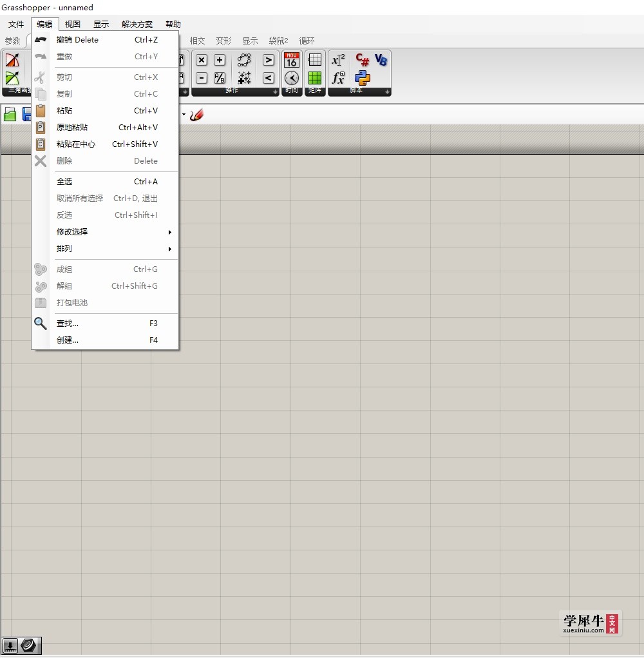Select the VB script component
This screenshot has width=644, height=658.
click(x=381, y=60)
